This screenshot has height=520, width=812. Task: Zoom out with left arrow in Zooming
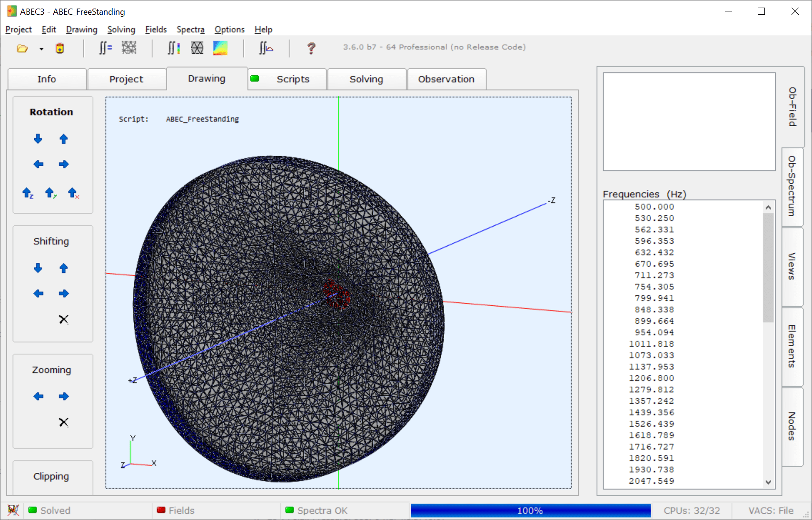click(x=39, y=396)
